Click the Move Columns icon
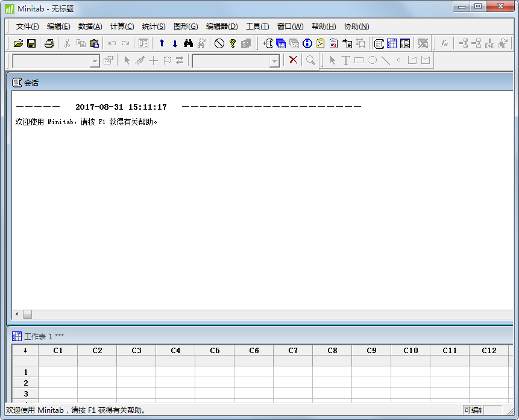This screenshot has width=519, height=420. [x=503, y=43]
